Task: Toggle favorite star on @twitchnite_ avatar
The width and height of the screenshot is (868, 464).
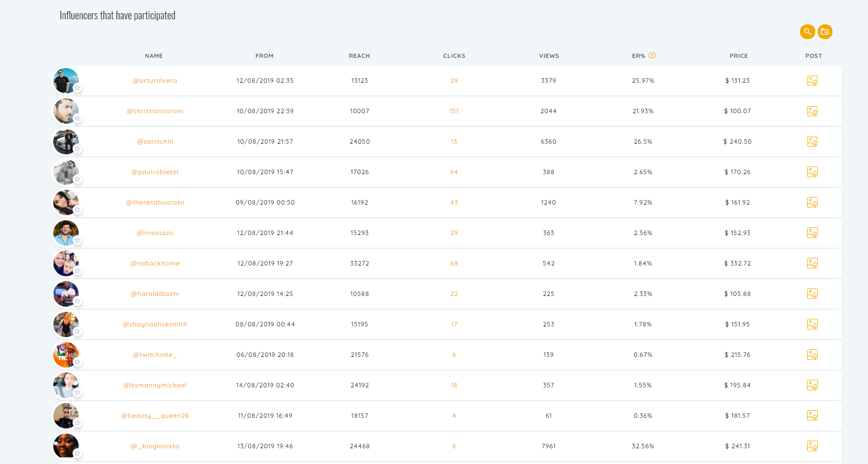Action: (x=77, y=362)
